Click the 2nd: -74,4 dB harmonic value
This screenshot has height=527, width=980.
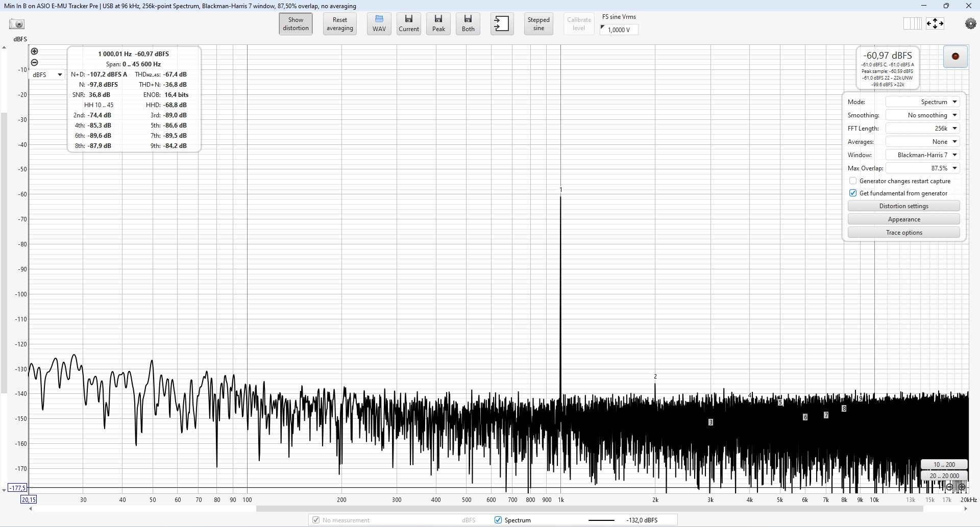[x=99, y=115]
